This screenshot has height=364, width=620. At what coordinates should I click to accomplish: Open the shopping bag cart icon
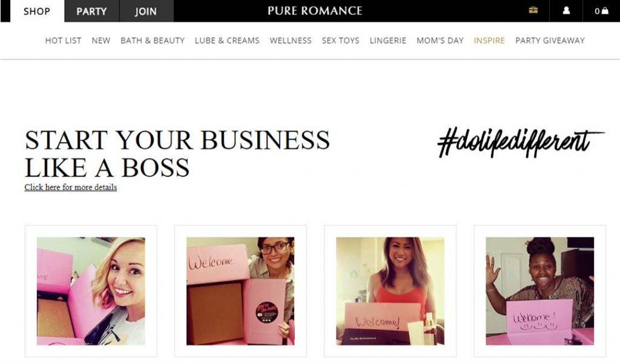click(601, 11)
